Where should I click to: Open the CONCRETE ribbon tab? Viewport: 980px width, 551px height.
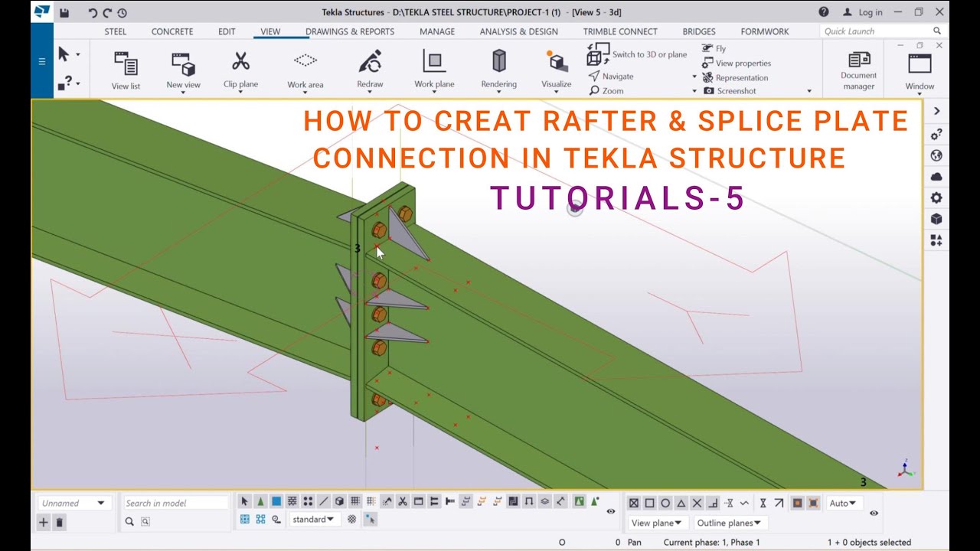click(x=172, y=31)
